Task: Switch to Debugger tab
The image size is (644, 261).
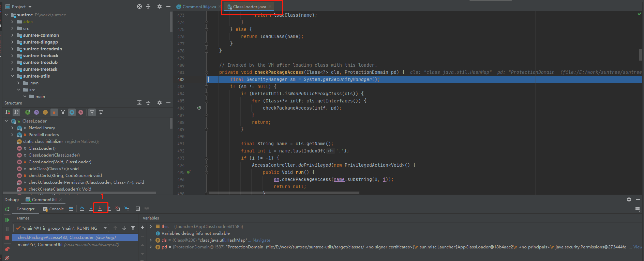Action: (x=26, y=209)
